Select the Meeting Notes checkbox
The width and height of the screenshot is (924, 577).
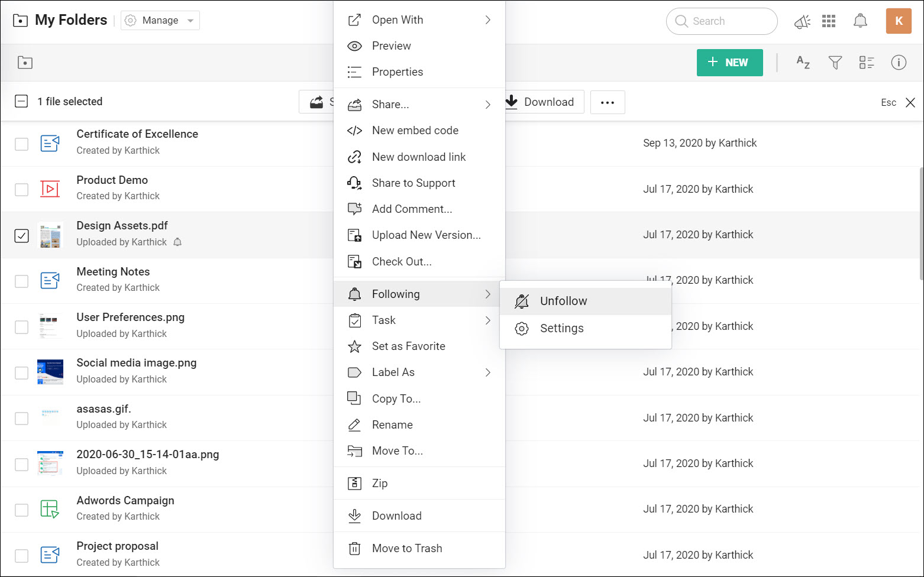click(21, 281)
